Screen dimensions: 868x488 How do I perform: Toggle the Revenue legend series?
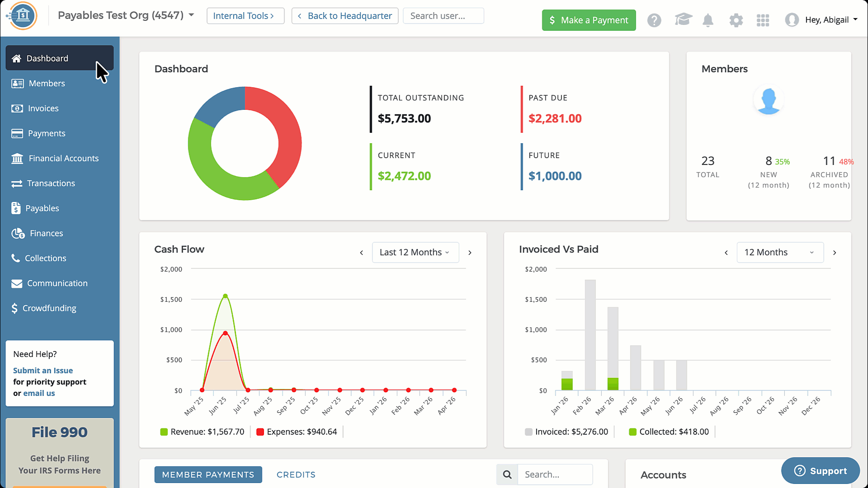[x=202, y=432]
